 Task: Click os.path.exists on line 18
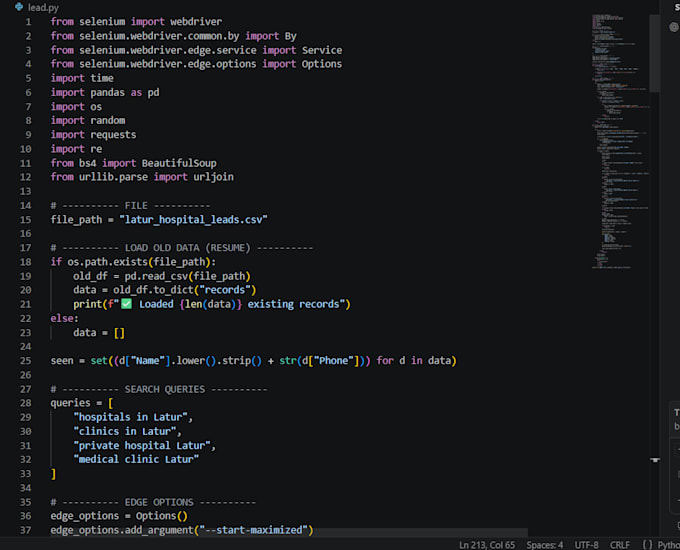click(107, 262)
